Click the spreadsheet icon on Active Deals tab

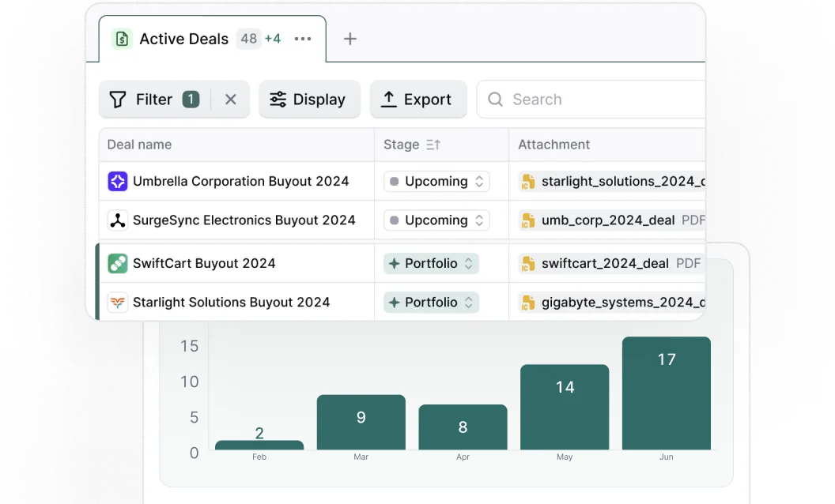pyautogui.click(x=121, y=38)
